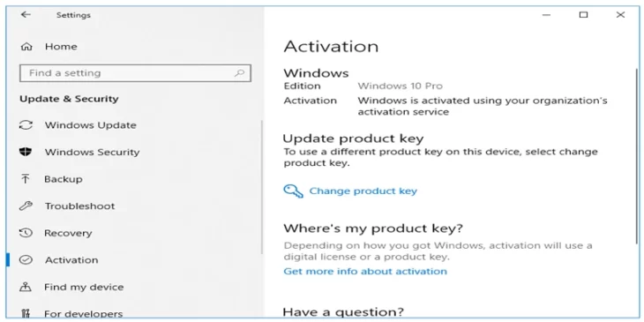Click the Where's my product key? heading
Image resolution: width=644 pixels, height=322 pixels.
click(373, 228)
